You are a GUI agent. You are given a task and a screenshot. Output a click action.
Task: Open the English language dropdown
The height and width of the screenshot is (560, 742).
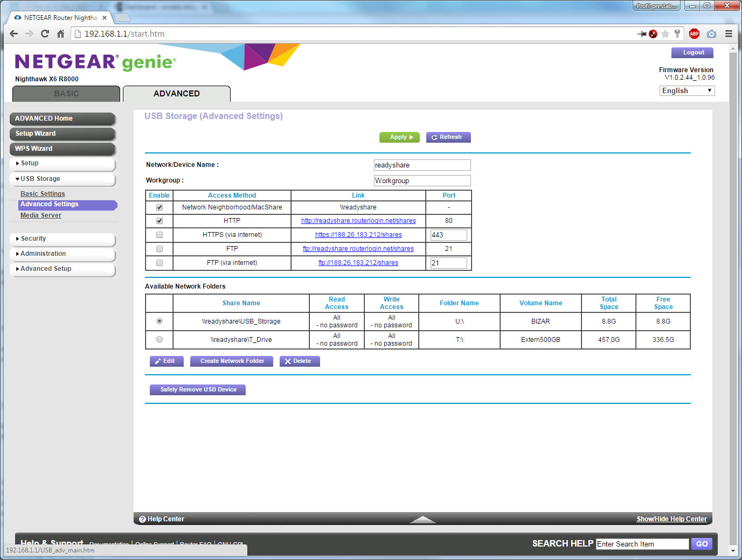coord(686,91)
